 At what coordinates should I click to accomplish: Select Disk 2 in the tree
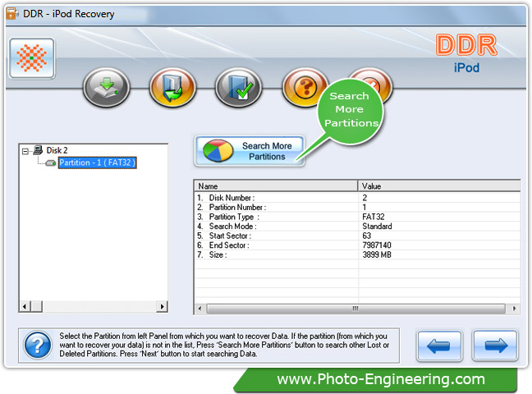point(57,150)
